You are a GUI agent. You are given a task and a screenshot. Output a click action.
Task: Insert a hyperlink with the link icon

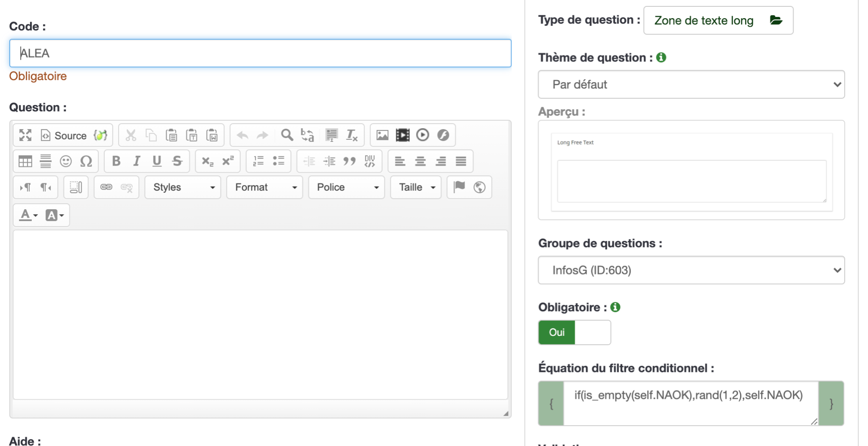(106, 187)
